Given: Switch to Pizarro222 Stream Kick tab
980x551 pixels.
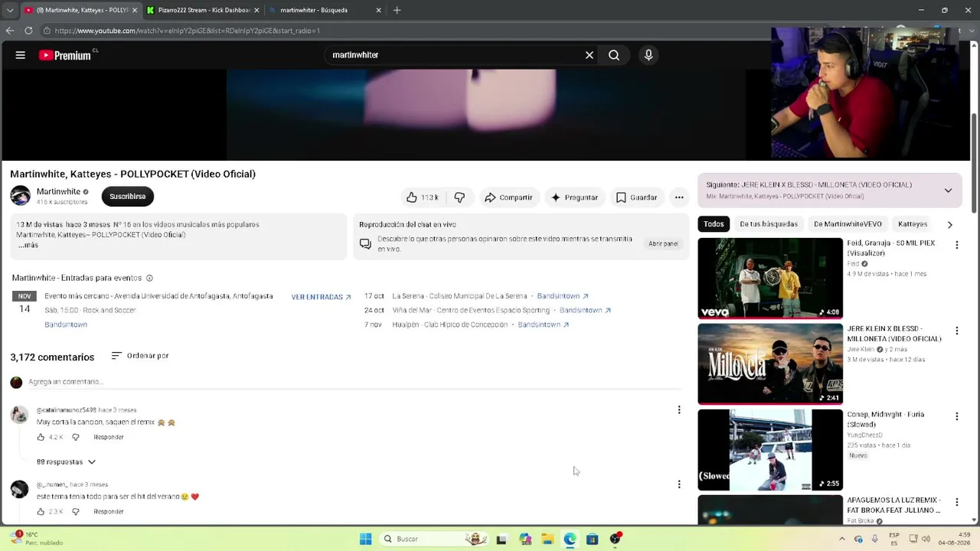Looking at the screenshot, I should click(x=203, y=10).
